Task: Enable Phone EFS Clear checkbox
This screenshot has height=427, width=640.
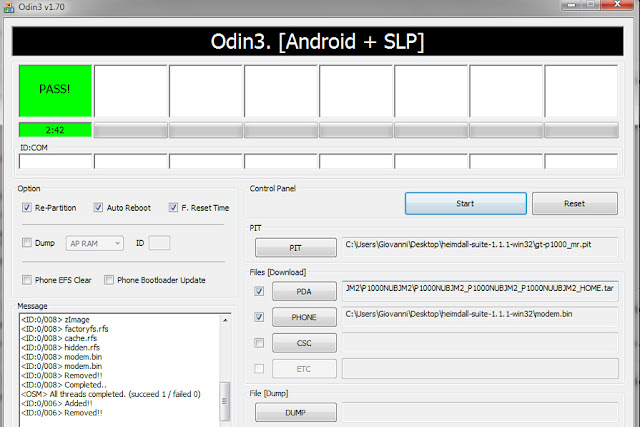Action: (27, 280)
